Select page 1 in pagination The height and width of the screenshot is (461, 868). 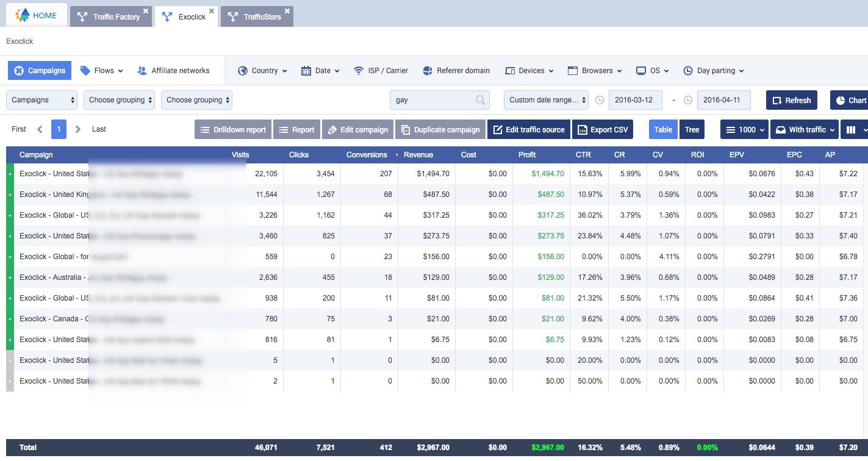click(59, 129)
